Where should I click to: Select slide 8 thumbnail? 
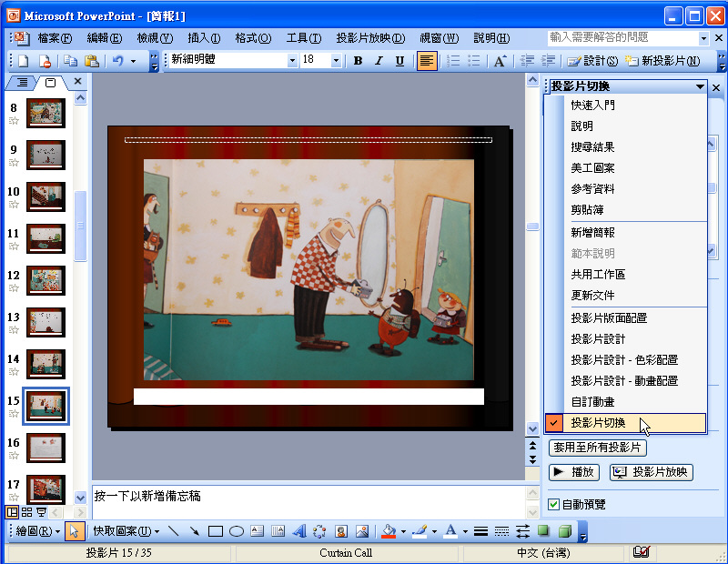pyautogui.click(x=45, y=114)
